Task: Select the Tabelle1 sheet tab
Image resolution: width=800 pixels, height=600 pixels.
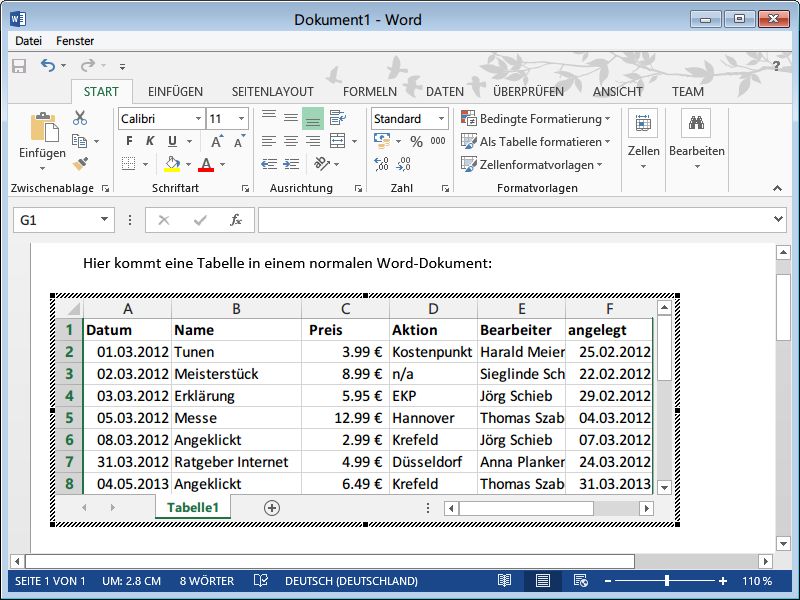Action: [193, 508]
